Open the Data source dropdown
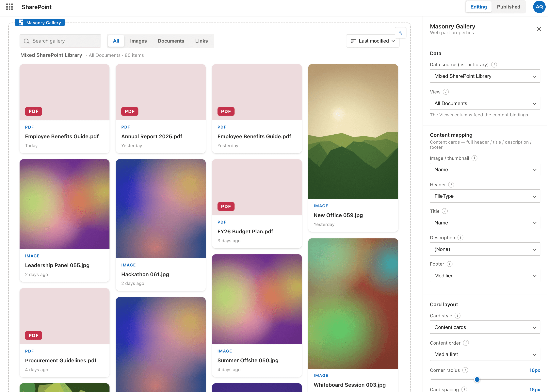This screenshot has height=392, width=548. click(485, 76)
